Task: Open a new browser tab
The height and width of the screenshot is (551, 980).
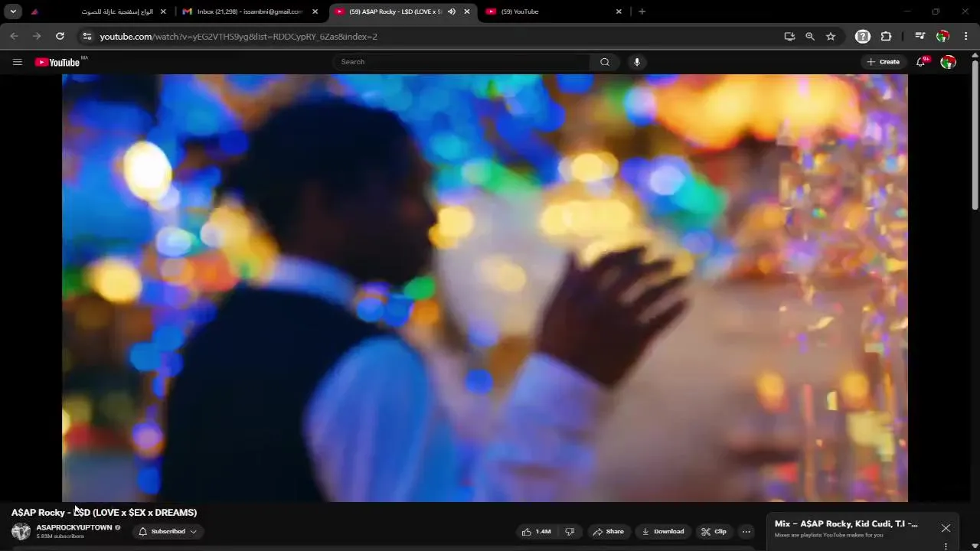Action: pyautogui.click(x=642, y=11)
